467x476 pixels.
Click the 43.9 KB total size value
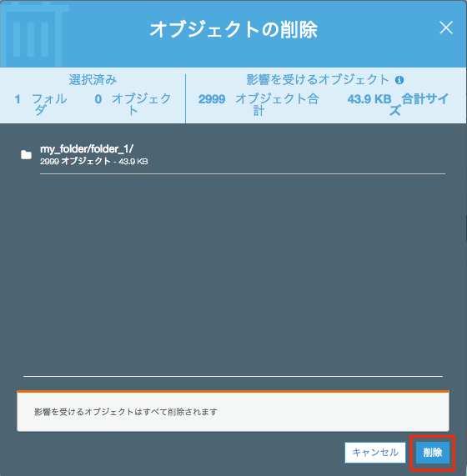pos(369,99)
